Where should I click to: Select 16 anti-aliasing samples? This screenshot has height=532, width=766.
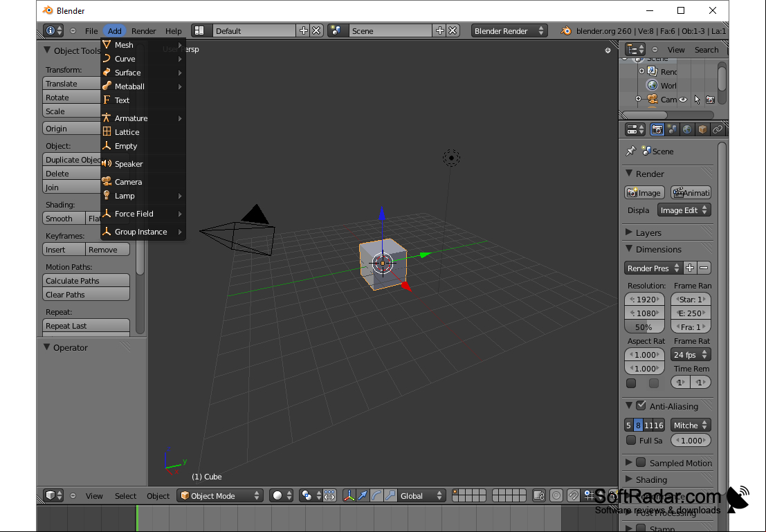tap(659, 425)
